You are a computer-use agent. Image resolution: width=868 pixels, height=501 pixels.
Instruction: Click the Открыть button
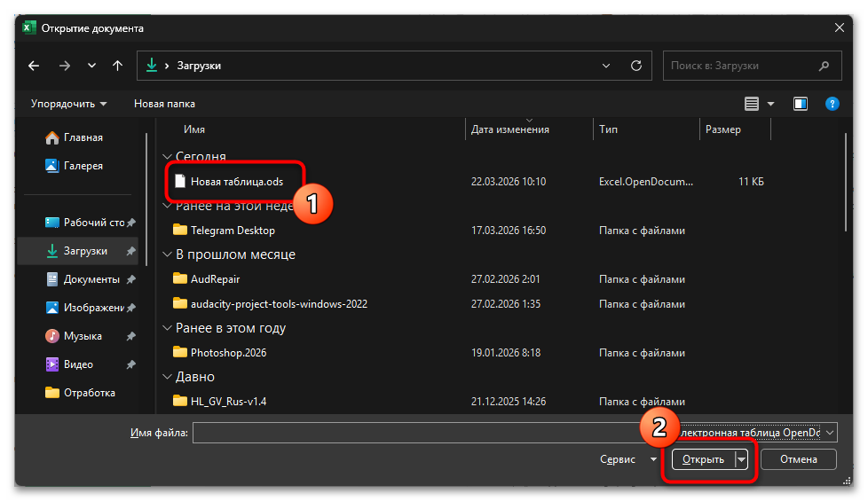click(703, 459)
